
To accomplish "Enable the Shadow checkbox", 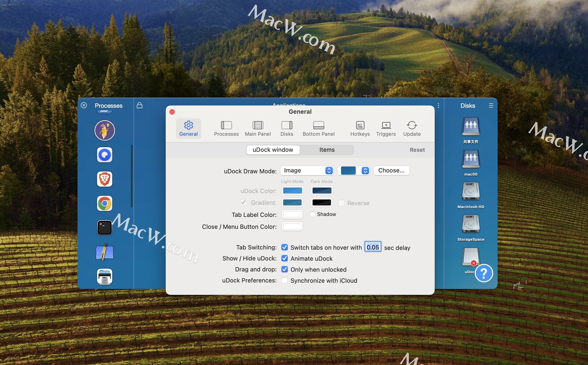I will pos(312,214).
